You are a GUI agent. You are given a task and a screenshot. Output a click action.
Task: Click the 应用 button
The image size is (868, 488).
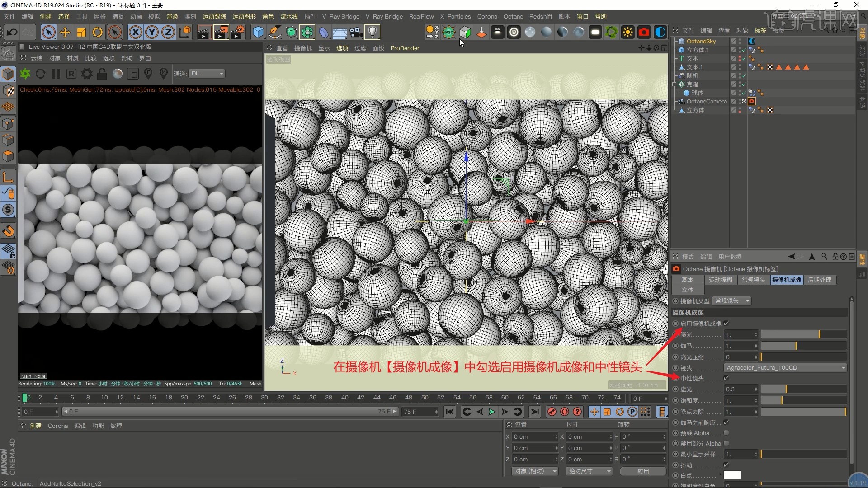[643, 471]
